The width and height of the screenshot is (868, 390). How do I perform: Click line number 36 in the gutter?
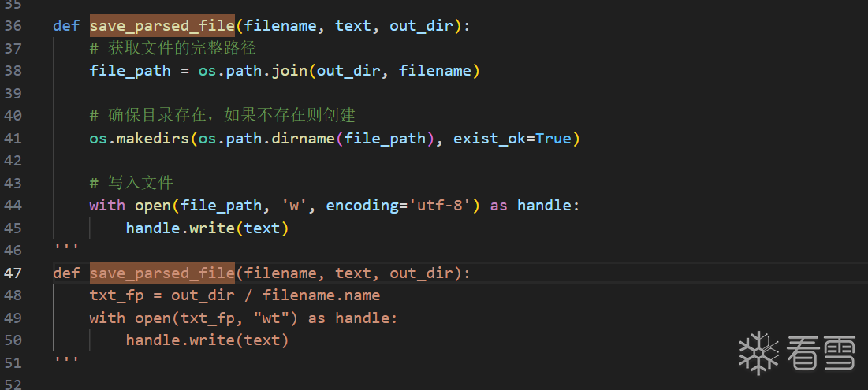(x=13, y=25)
